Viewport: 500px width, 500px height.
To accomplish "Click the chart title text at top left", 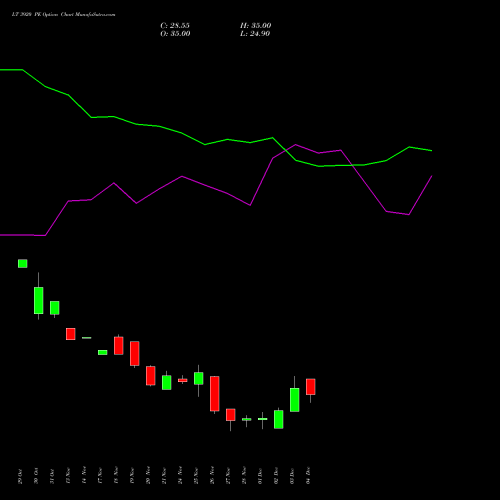I will [63, 15].
